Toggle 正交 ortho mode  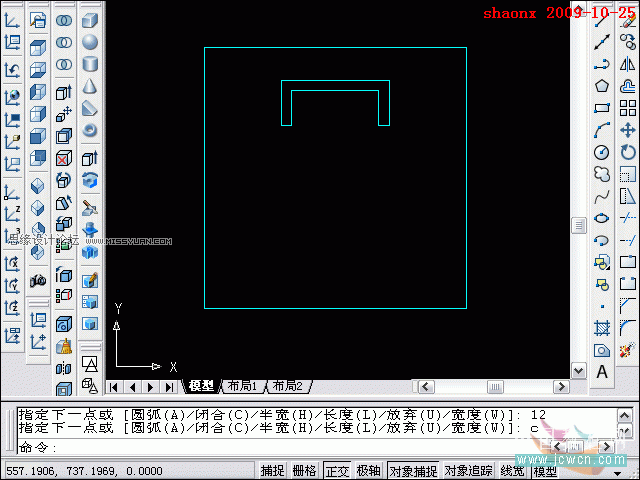337,471
